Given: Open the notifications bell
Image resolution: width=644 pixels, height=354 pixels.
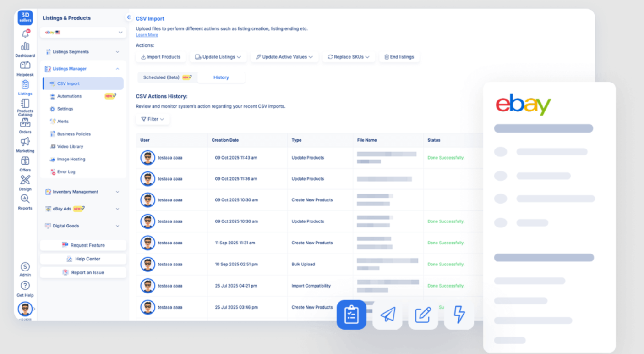Looking at the screenshot, I should (25, 34).
